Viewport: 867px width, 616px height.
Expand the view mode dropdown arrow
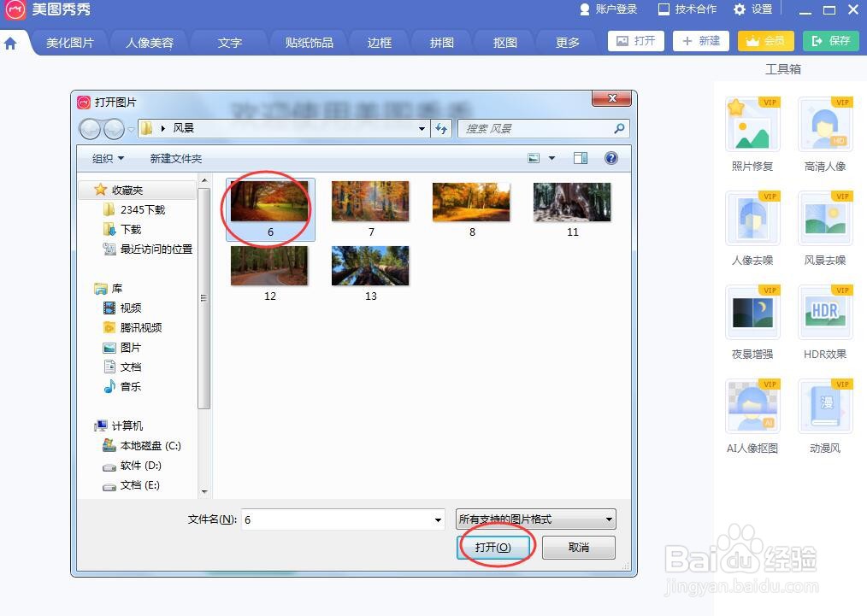click(x=551, y=158)
